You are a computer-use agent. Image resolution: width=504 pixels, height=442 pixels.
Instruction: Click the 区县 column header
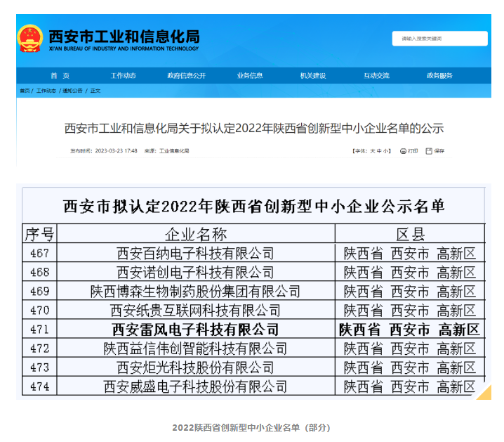pyautogui.click(x=410, y=234)
